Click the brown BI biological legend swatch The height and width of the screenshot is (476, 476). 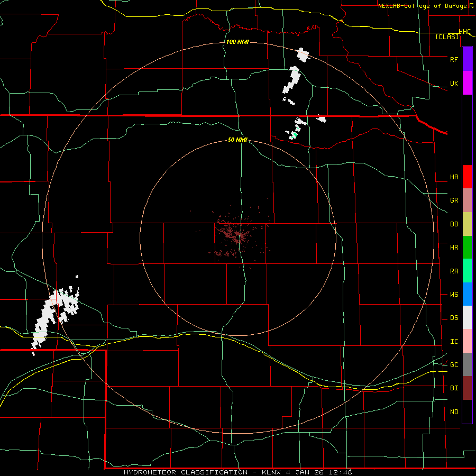(467, 388)
